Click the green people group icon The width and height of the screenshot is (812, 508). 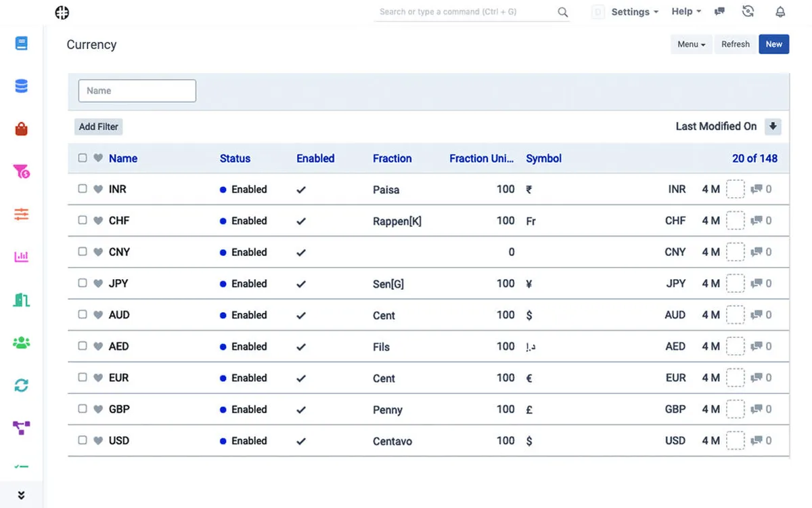(x=21, y=343)
